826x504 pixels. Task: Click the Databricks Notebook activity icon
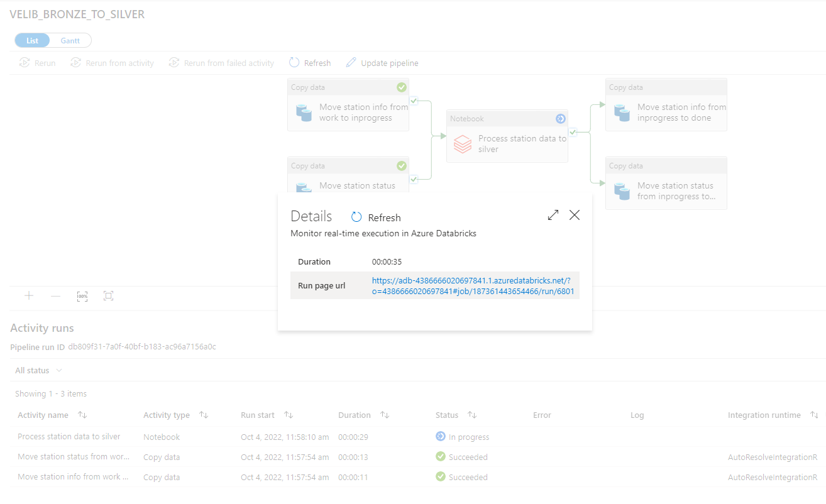pyautogui.click(x=462, y=144)
